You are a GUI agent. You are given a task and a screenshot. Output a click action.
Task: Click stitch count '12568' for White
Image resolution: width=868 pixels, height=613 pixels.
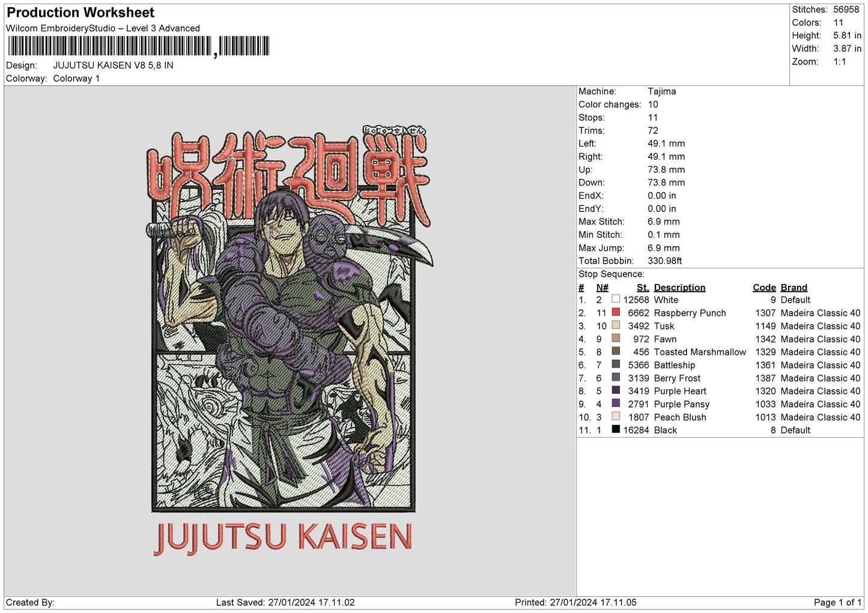pyautogui.click(x=636, y=300)
